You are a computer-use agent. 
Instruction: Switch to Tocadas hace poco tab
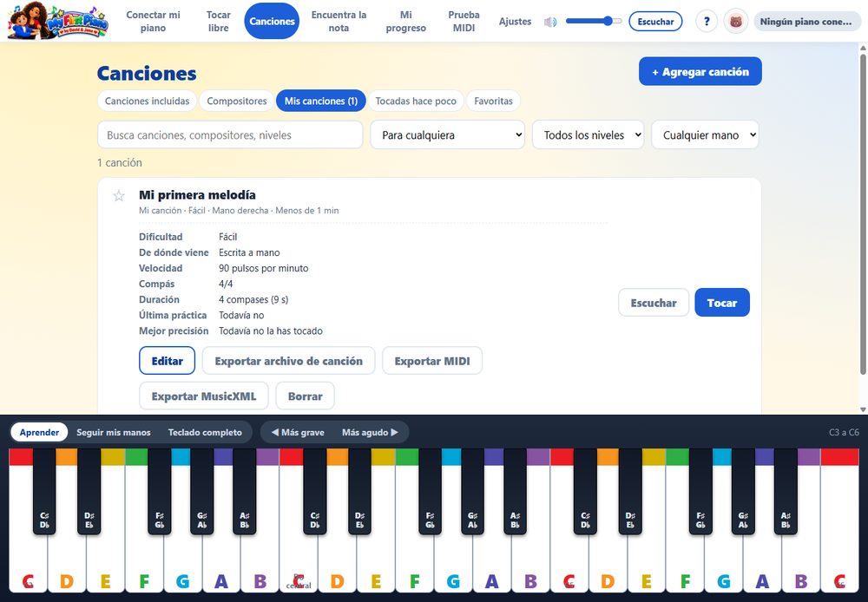416,101
